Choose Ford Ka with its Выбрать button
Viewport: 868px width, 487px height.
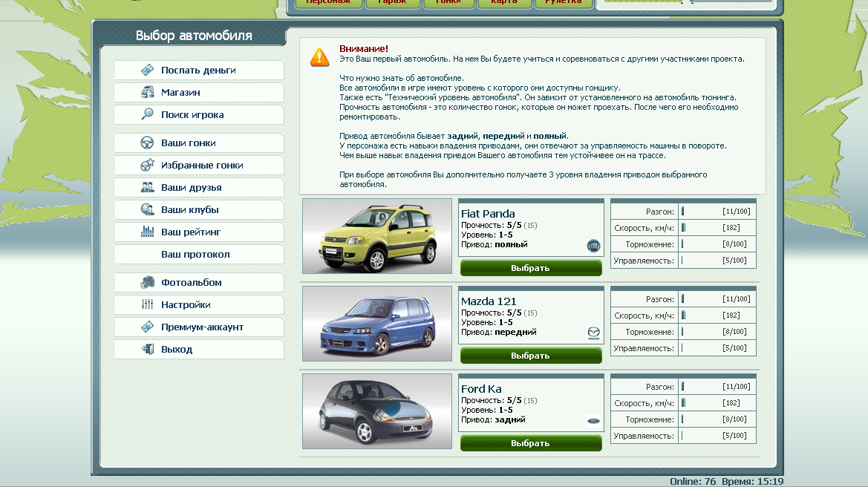[x=530, y=443]
